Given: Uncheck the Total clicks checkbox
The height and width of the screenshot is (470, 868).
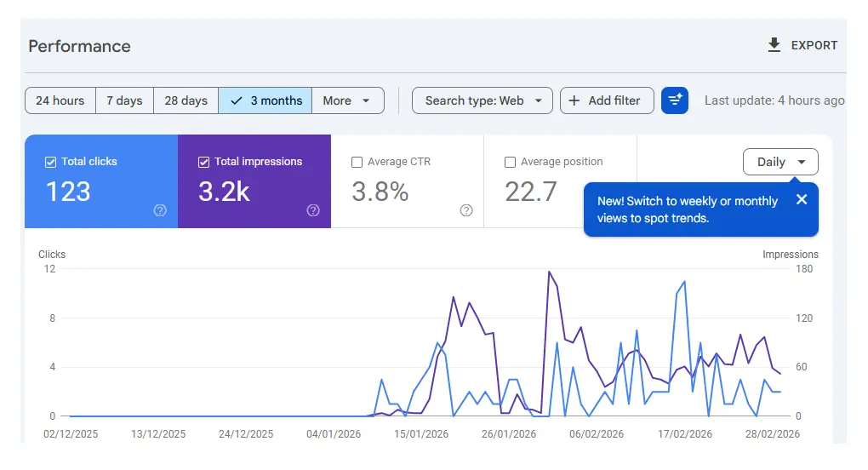Looking at the screenshot, I should tap(50, 162).
